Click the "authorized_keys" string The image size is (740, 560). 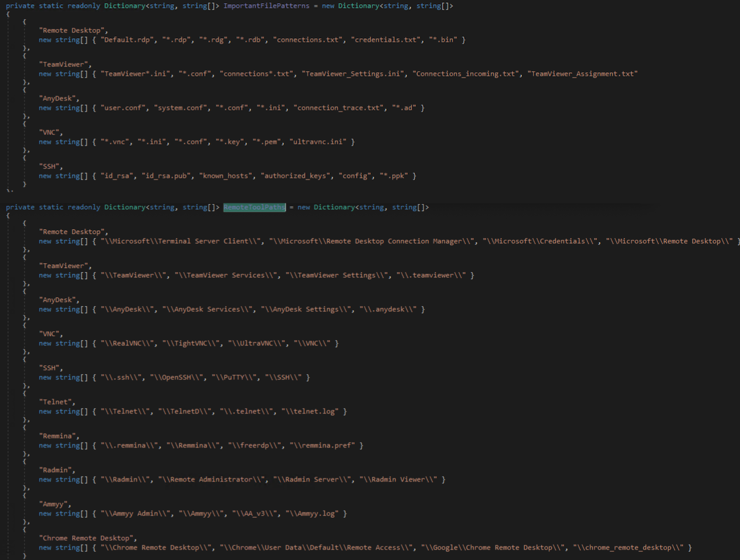(296, 176)
